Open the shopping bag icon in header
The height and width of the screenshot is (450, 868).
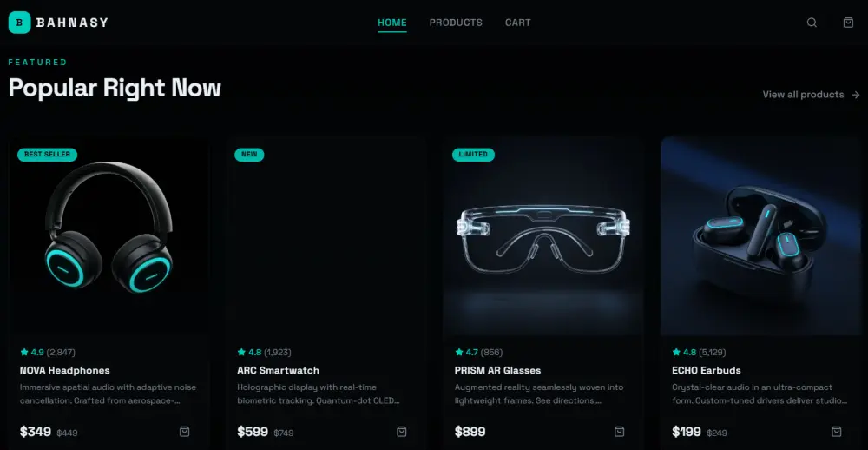coord(848,23)
